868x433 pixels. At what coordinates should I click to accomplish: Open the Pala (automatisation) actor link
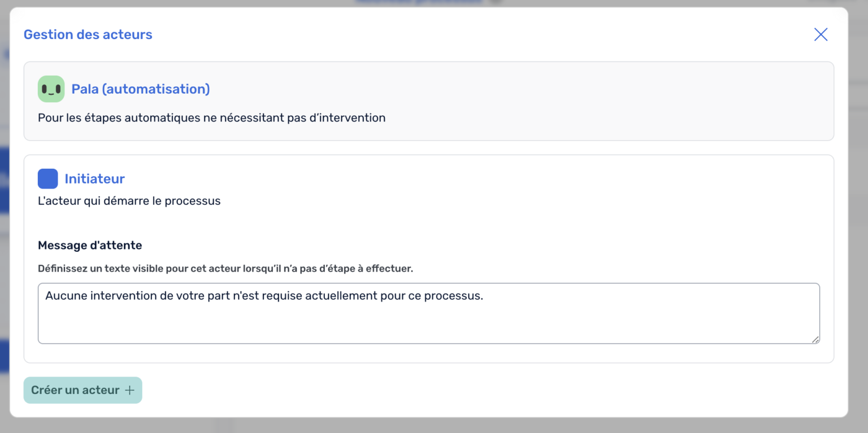(x=140, y=89)
